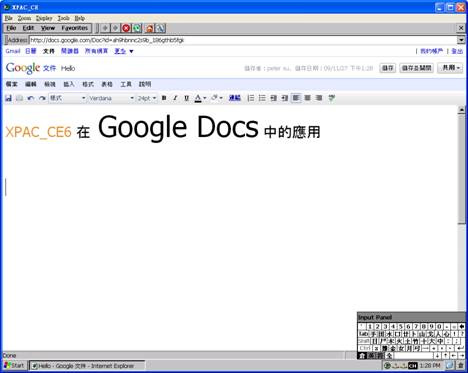Insert a numbered list
Image resolution: width=468 pixels, height=373 pixels.
coord(251,98)
